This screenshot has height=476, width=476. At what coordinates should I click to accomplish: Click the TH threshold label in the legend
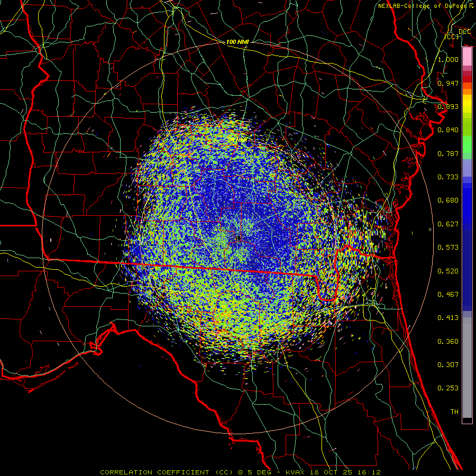(454, 412)
